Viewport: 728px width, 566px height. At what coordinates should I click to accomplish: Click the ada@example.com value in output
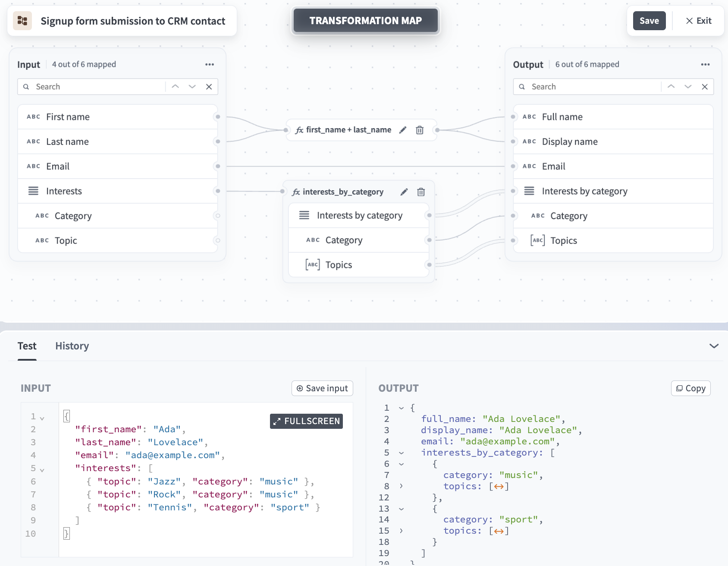point(508,441)
